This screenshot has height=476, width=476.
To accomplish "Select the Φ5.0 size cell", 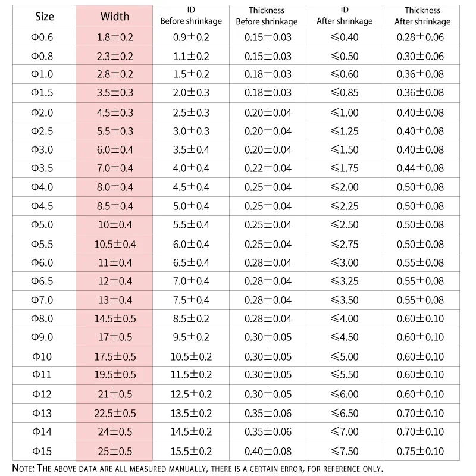I will coord(44,225).
